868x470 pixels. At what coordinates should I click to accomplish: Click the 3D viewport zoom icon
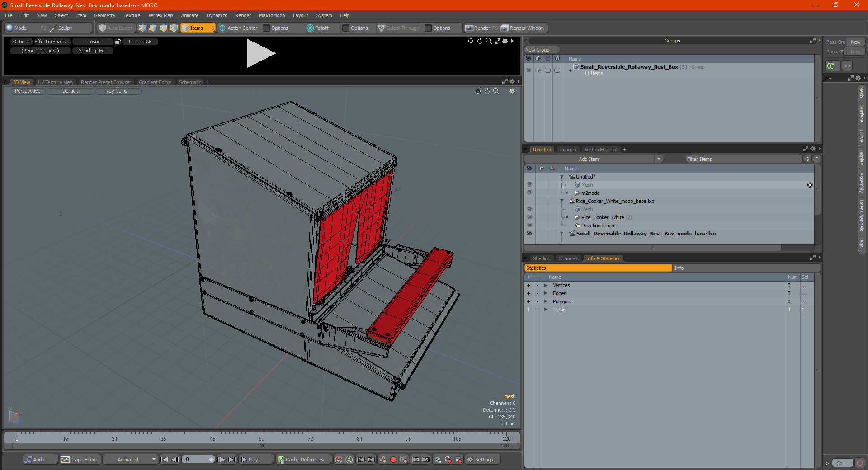point(496,91)
